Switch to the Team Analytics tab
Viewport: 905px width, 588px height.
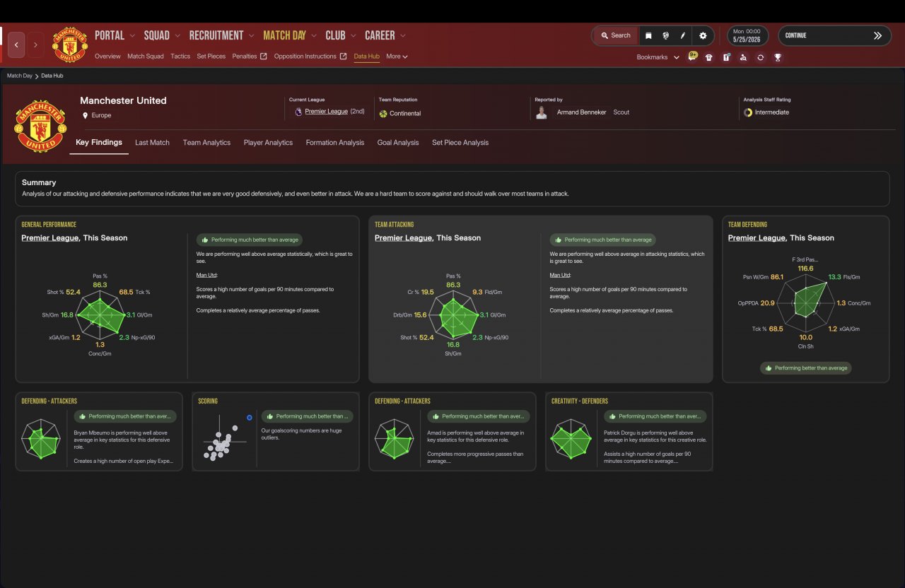pos(206,143)
